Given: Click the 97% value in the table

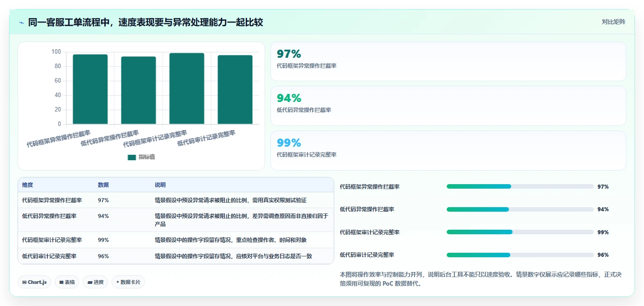Looking at the screenshot, I should coord(103,200).
